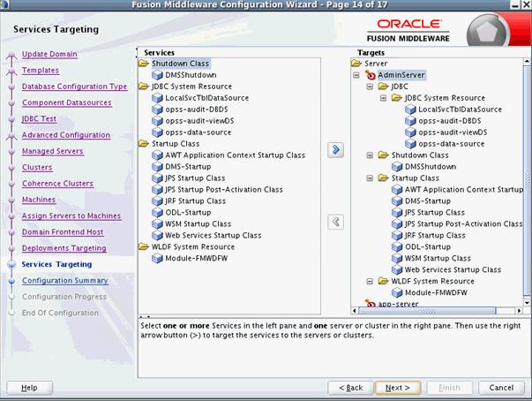Select JPS Startup Class in Services pane
The height and width of the screenshot is (401, 532).
(x=195, y=178)
